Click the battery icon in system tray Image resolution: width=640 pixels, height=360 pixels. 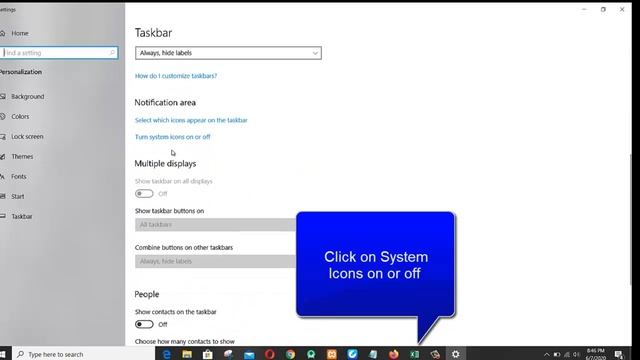[x=557, y=355]
